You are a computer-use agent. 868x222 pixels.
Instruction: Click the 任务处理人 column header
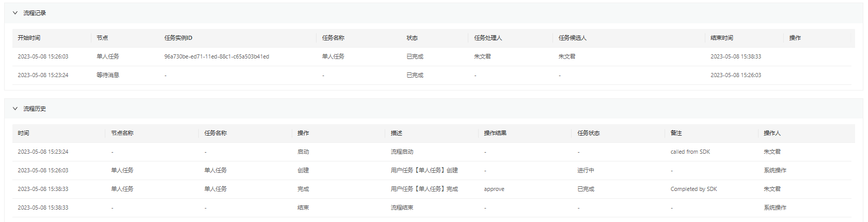488,38
